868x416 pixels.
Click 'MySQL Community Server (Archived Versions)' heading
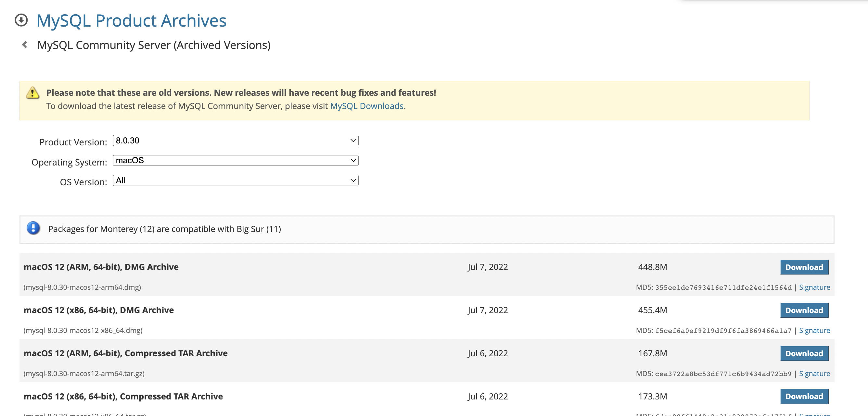tap(154, 45)
